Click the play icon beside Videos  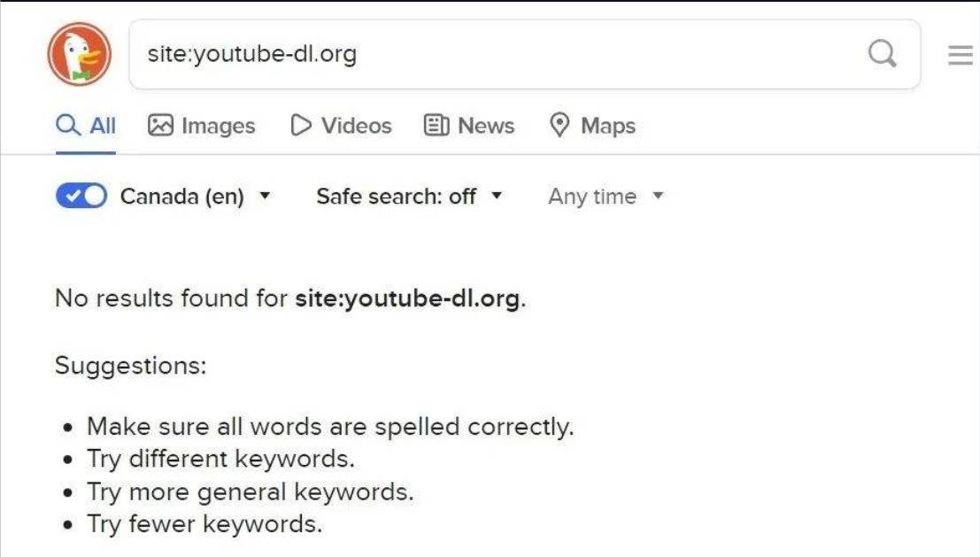point(301,126)
